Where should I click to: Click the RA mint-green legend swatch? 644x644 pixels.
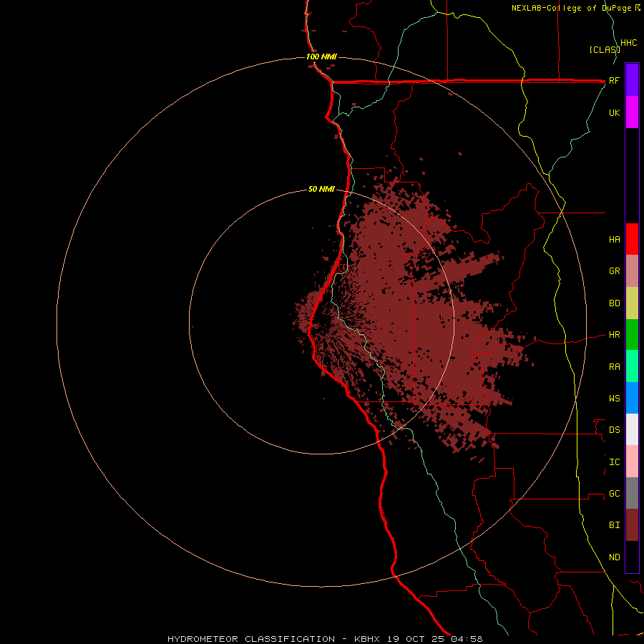tap(632, 366)
